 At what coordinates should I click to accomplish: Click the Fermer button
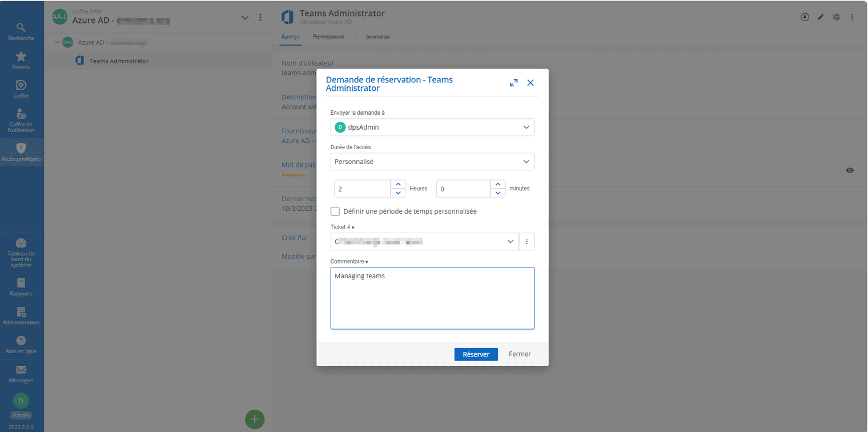(x=520, y=354)
